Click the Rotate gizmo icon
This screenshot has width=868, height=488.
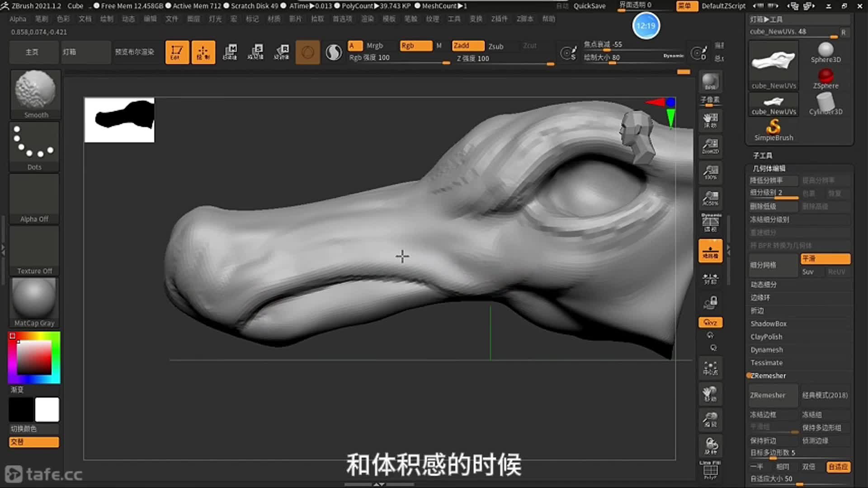point(282,52)
